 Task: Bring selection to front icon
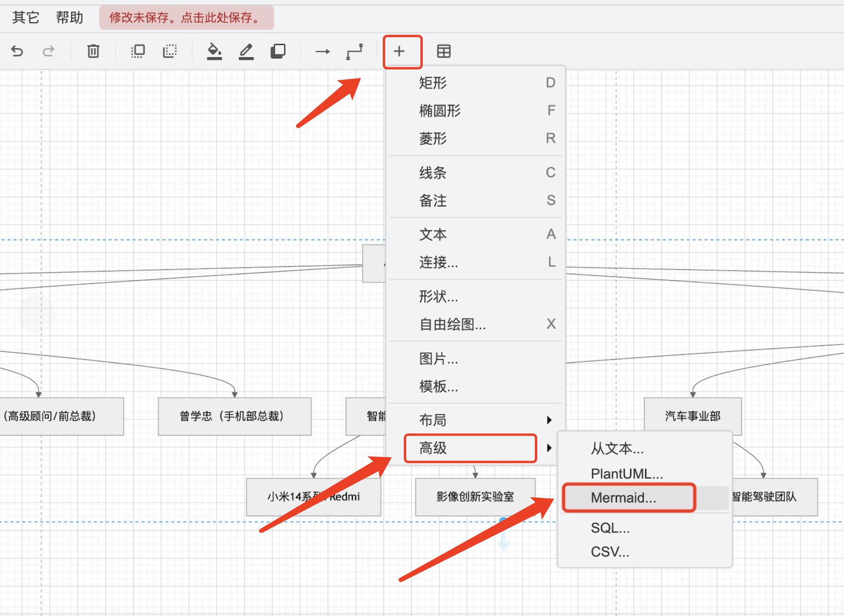click(x=138, y=51)
